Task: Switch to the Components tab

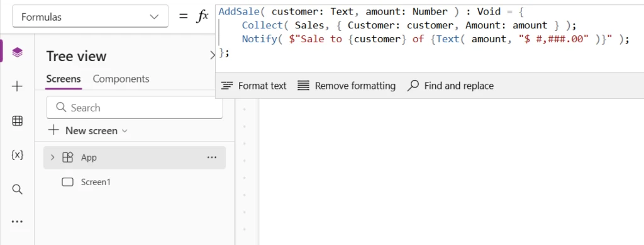Action: (121, 79)
